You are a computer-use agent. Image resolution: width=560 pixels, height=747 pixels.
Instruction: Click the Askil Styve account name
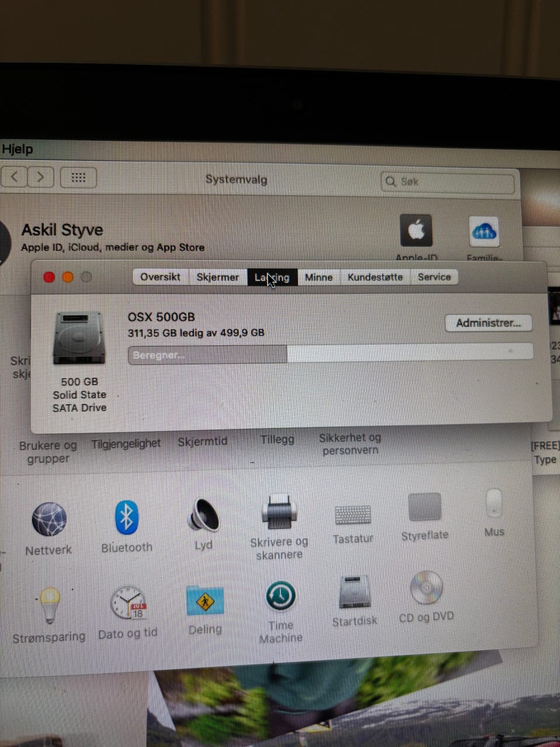62,231
